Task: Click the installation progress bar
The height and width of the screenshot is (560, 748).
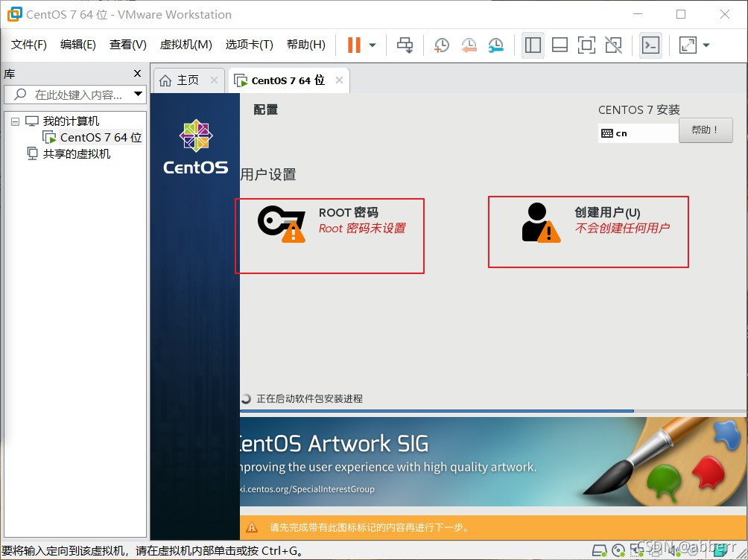Action: 493,410
